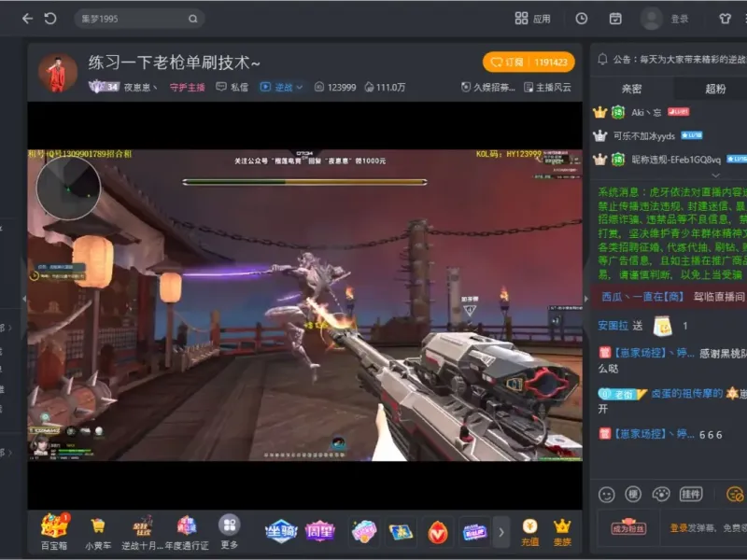Click the 公告 announcement bell icon
The width and height of the screenshot is (747, 560).
[x=602, y=59]
